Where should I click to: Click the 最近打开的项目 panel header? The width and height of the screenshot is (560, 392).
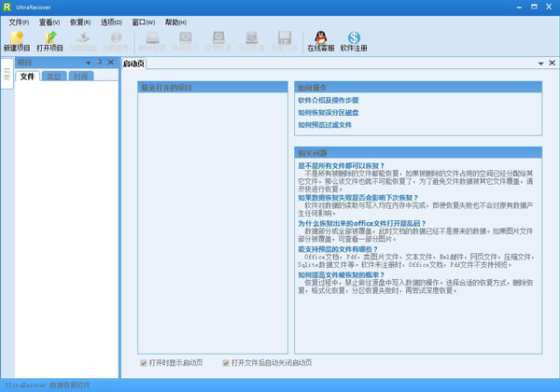(x=213, y=88)
